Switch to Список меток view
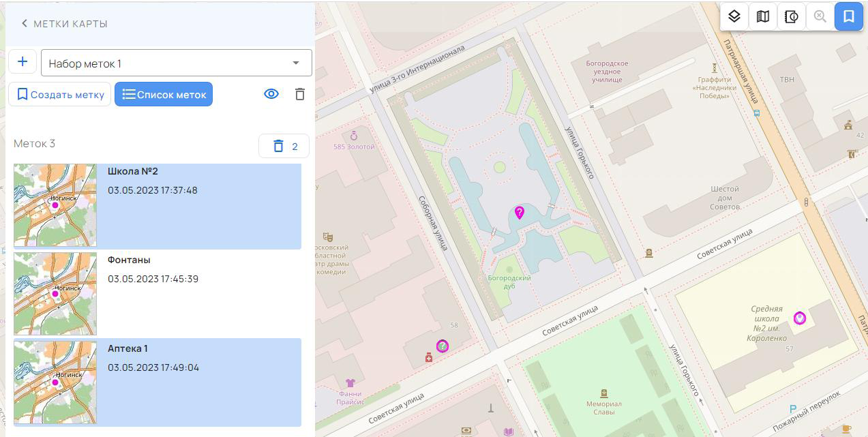Viewport: 868px width, 437px height. click(x=164, y=95)
